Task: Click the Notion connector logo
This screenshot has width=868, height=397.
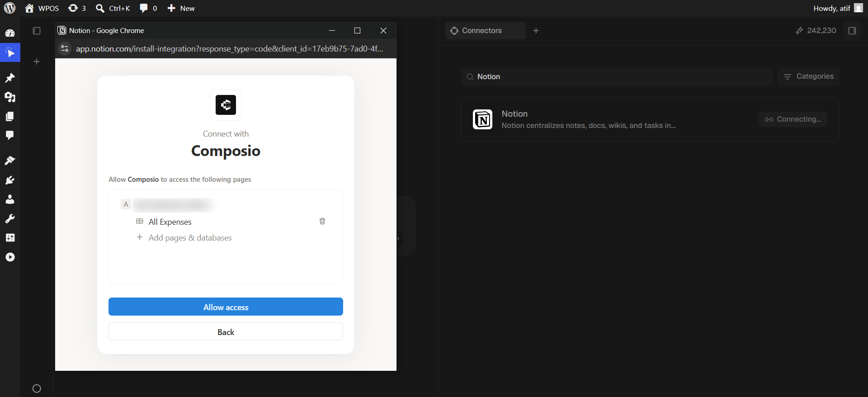Action: 482,119
